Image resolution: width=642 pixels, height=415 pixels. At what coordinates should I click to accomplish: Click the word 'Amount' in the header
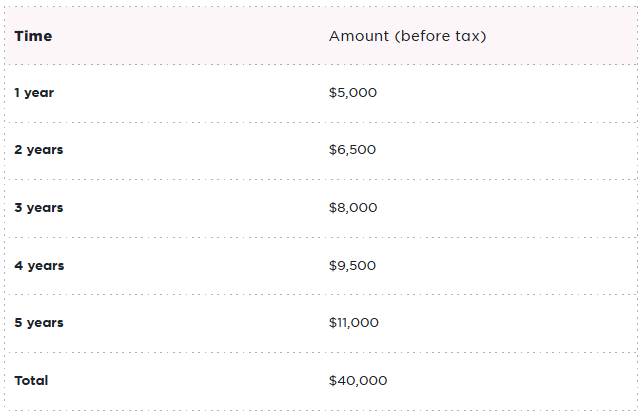coord(358,36)
